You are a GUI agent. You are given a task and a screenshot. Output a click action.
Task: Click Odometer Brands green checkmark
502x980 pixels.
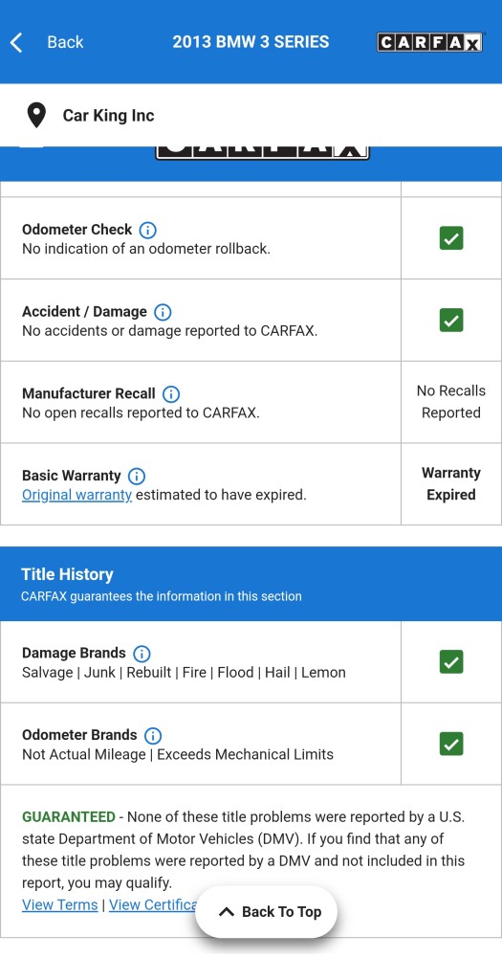pos(451,744)
